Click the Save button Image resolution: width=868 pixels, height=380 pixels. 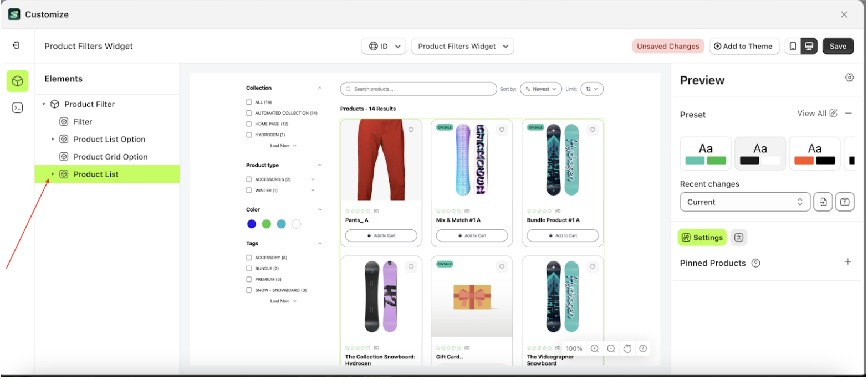coord(838,47)
